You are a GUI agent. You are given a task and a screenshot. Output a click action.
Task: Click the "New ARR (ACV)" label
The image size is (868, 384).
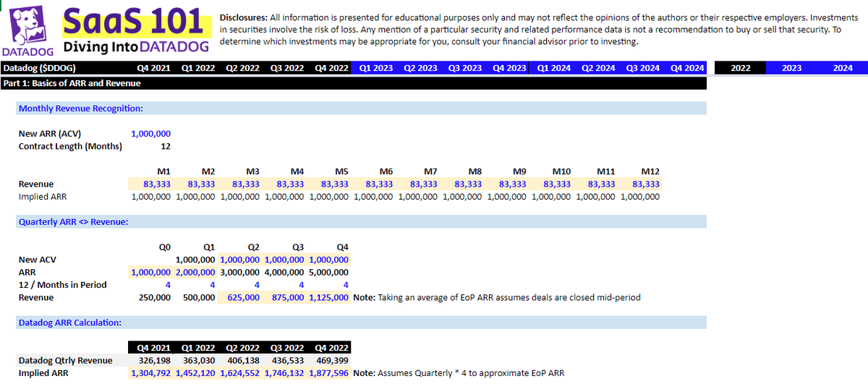[50, 133]
